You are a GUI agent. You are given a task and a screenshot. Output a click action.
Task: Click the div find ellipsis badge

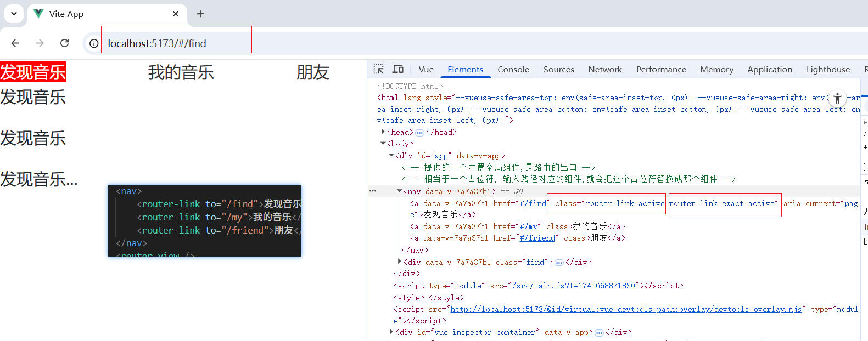click(x=559, y=263)
